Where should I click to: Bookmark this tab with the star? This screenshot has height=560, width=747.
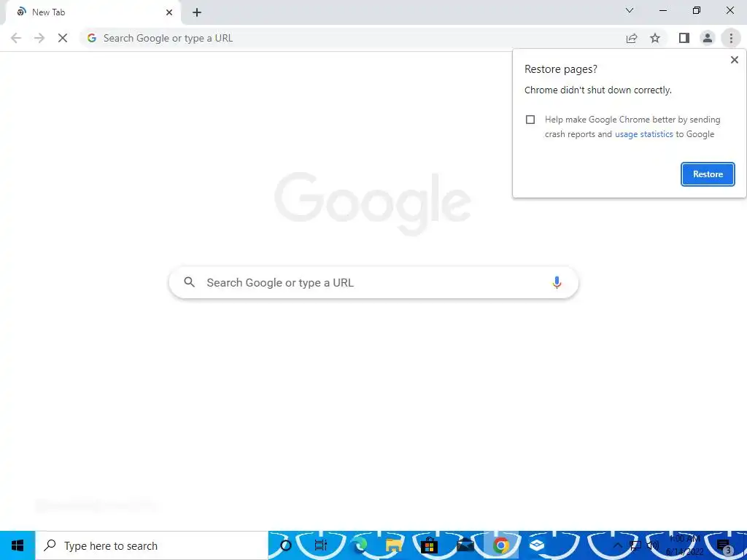(655, 38)
